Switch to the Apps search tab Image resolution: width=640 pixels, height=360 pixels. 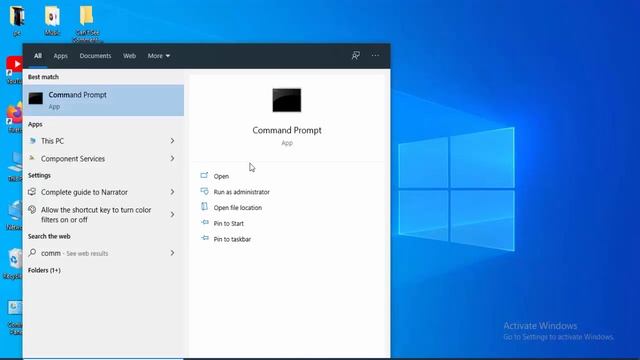60,56
